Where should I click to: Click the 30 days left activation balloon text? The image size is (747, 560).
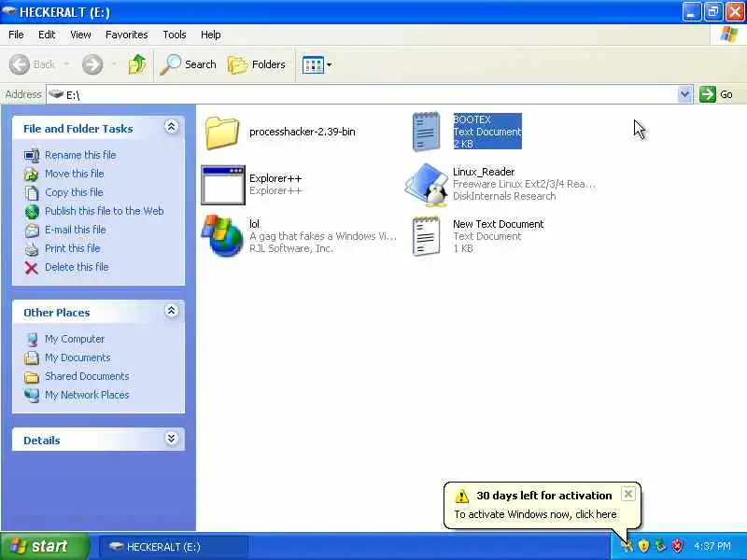point(544,496)
